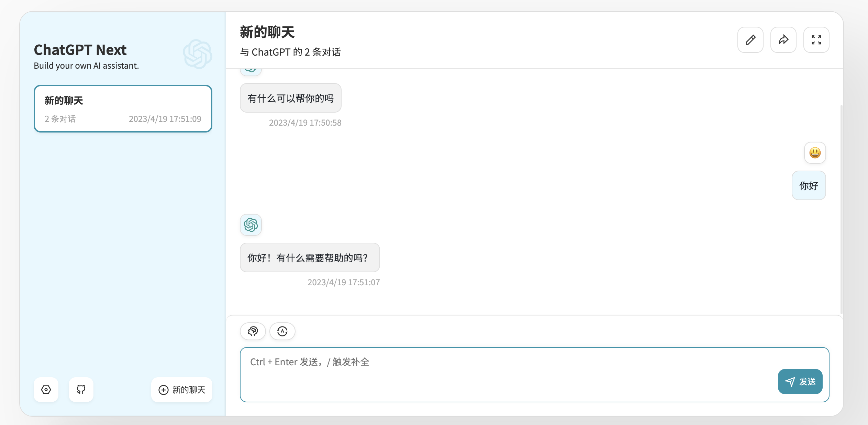Click the 发送 send button
The image size is (868, 425).
[x=800, y=381]
